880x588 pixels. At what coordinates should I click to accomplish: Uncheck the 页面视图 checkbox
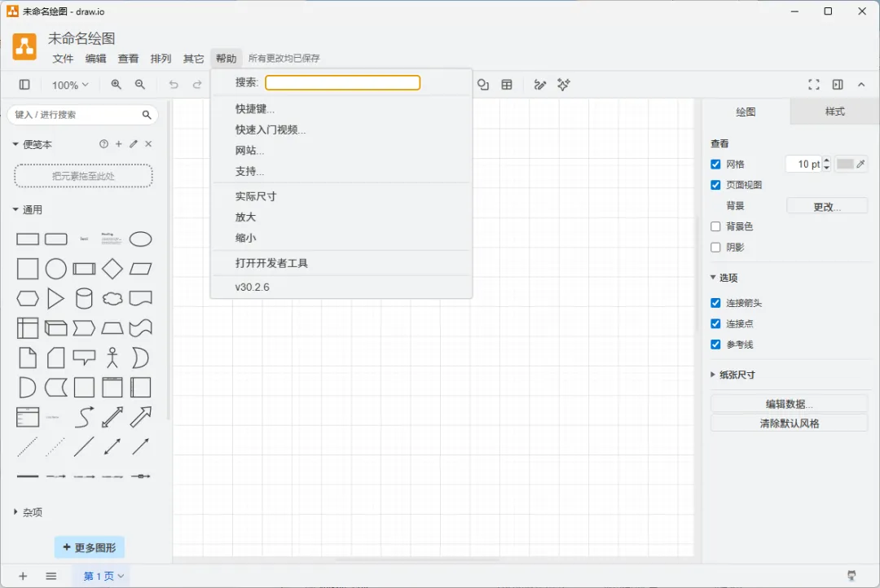pyautogui.click(x=715, y=185)
